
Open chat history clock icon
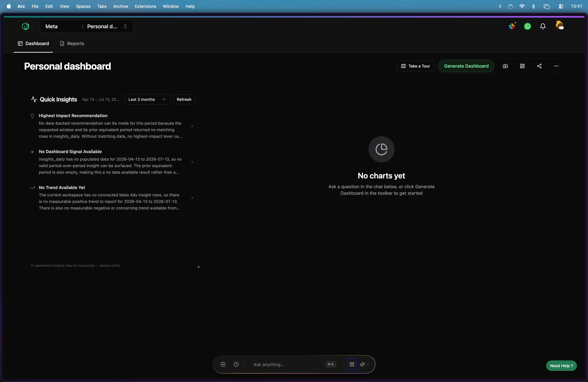point(236,365)
